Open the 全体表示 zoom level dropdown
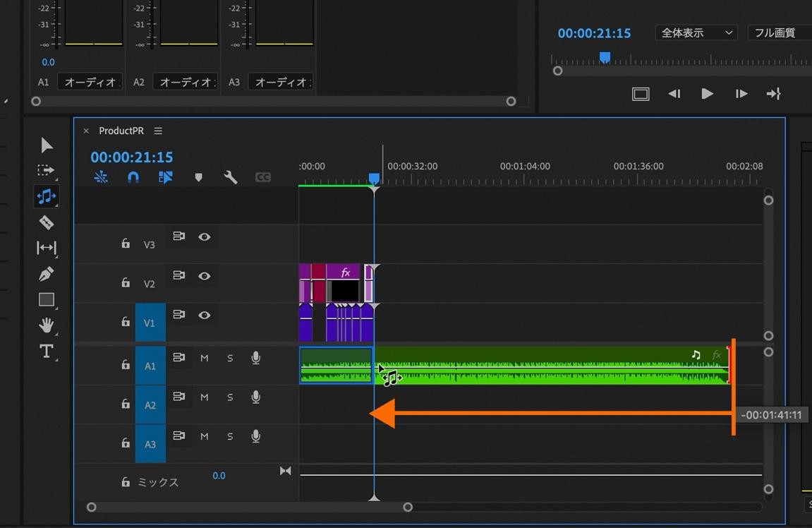Screen dimensions: 812x528 coord(696,33)
